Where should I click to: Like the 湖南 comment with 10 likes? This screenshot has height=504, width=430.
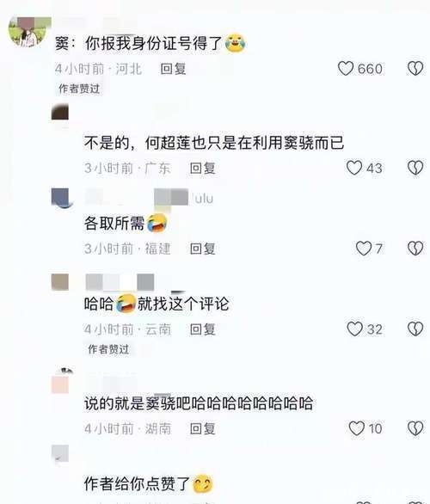click(357, 428)
